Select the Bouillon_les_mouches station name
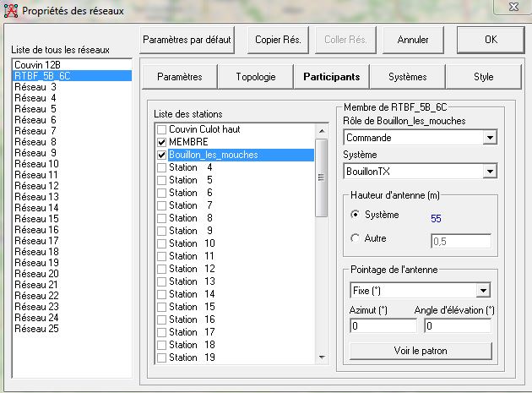 [x=214, y=155]
